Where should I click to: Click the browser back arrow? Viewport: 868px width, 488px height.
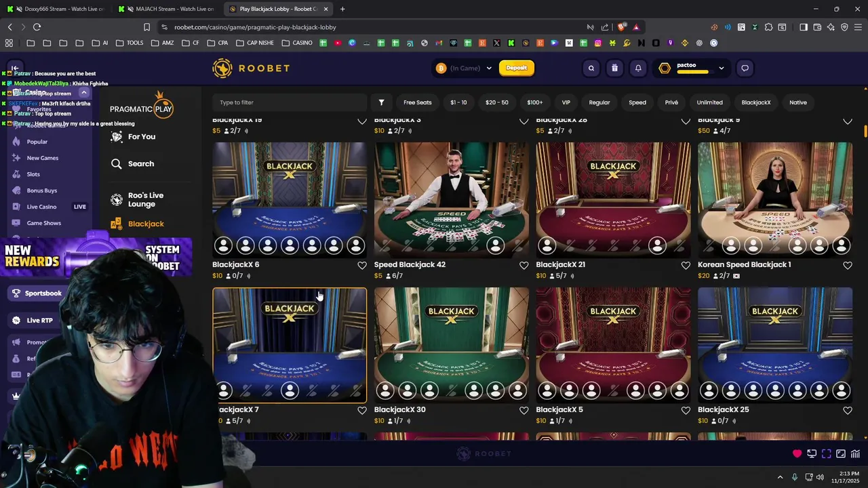point(9,27)
